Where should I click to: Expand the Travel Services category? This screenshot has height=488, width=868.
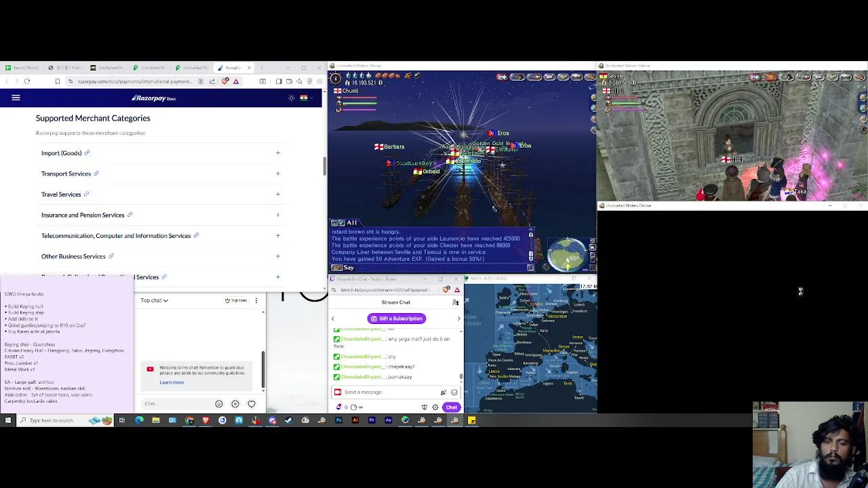pyautogui.click(x=277, y=194)
